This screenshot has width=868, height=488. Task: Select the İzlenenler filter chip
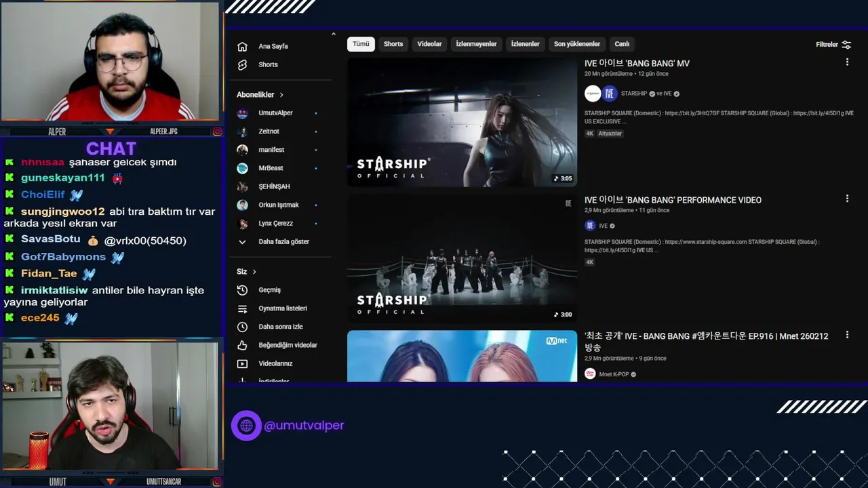point(525,44)
